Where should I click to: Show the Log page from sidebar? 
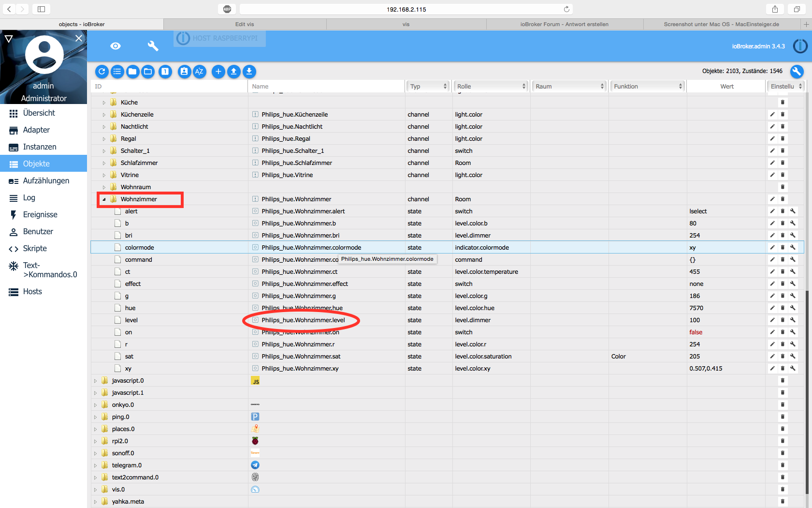click(x=43, y=198)
